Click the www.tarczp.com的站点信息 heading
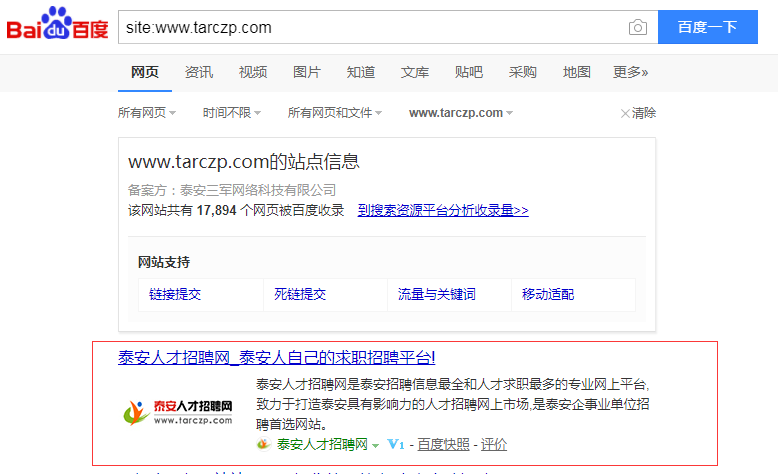 244,162
